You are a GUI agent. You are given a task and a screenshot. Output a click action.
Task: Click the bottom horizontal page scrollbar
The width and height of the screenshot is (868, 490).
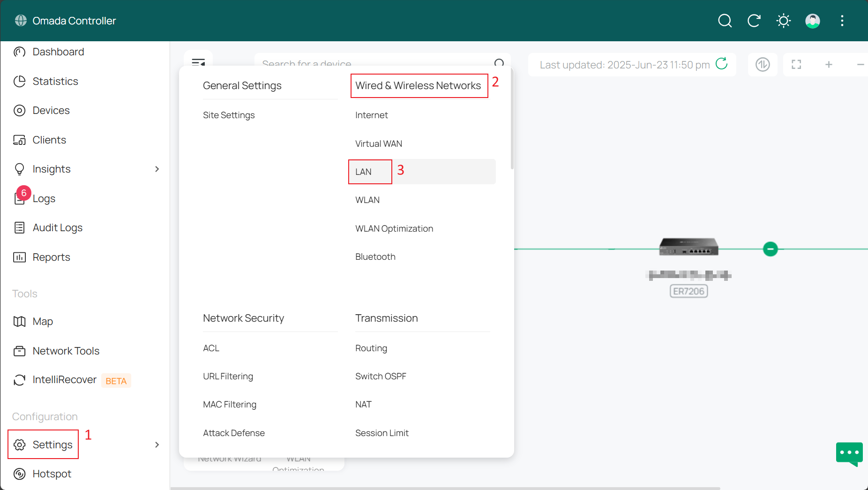tap(445, 488)
